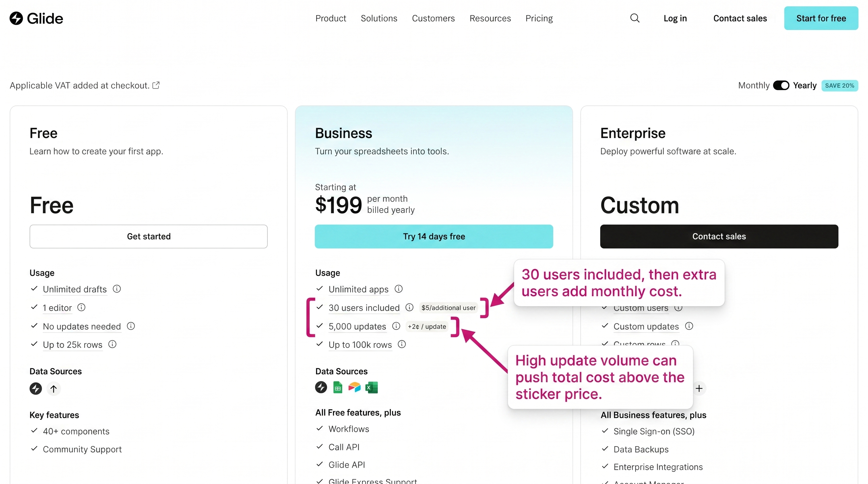Click Workflows feature text
Viewport: 868px width, 484px height.
pyautogui.click(x=349, y=429)
